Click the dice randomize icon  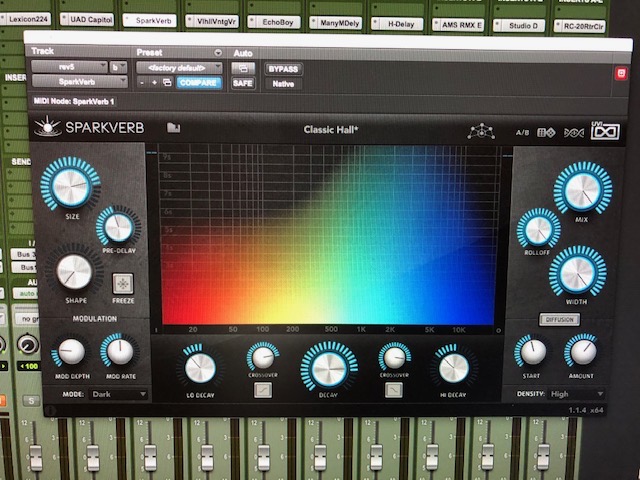pos(546,133)
